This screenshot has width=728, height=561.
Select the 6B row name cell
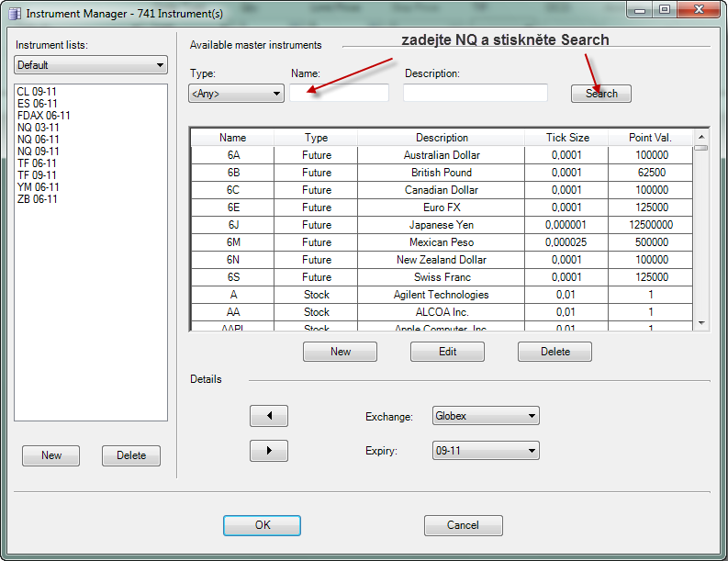[233, 173]
